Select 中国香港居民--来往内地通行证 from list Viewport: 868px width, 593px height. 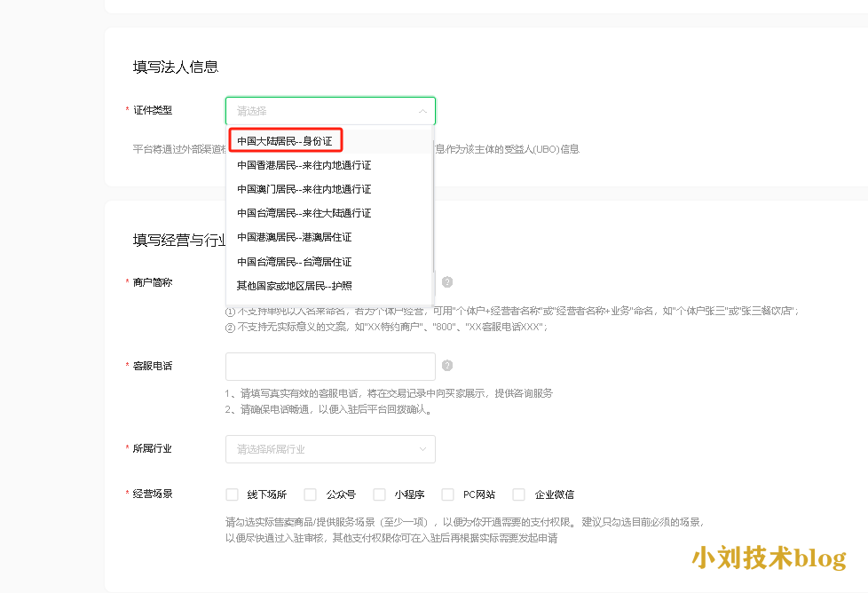[x=304, y=165]
